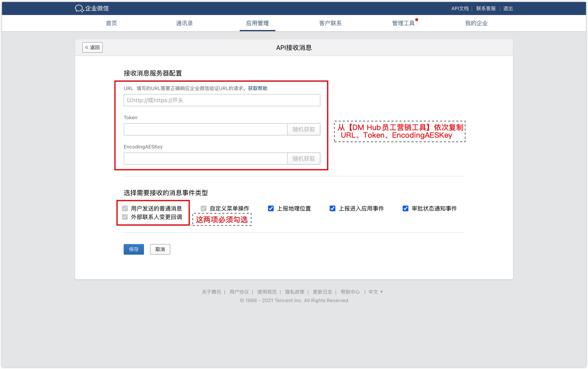Toggle 用户发送的普通消息 checkbox
588x369 pixels.
point(125,208)
